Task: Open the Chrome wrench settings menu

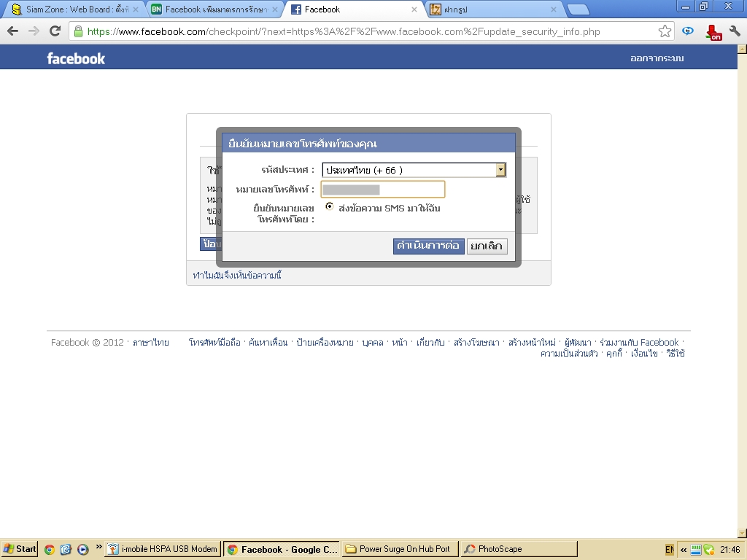Action: coord(735,31)
